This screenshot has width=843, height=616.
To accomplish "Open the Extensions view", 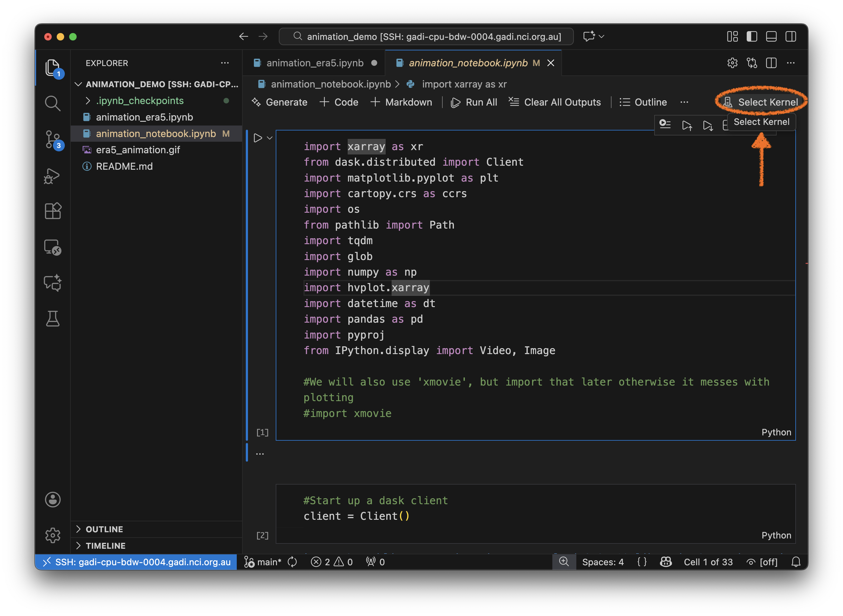I will (x=53, y=211).
